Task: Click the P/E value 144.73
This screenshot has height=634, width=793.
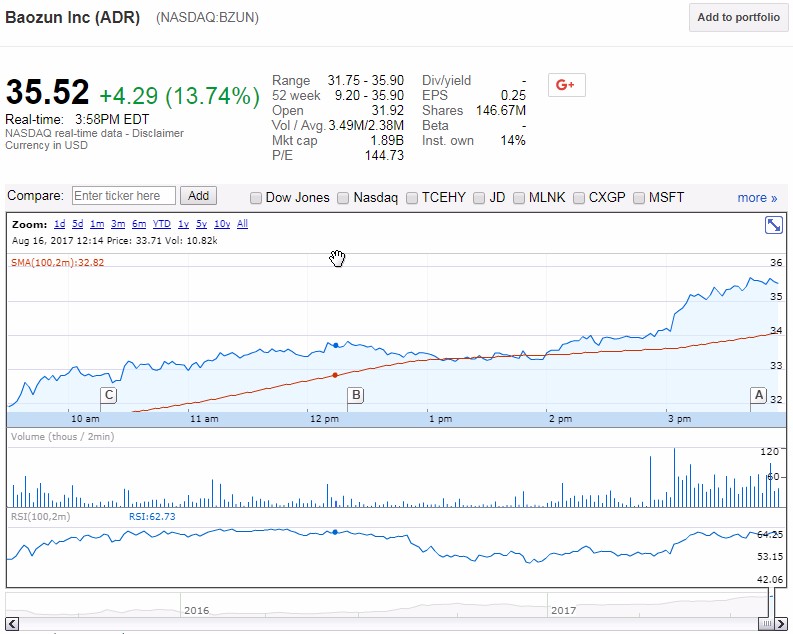Action: 384,156
